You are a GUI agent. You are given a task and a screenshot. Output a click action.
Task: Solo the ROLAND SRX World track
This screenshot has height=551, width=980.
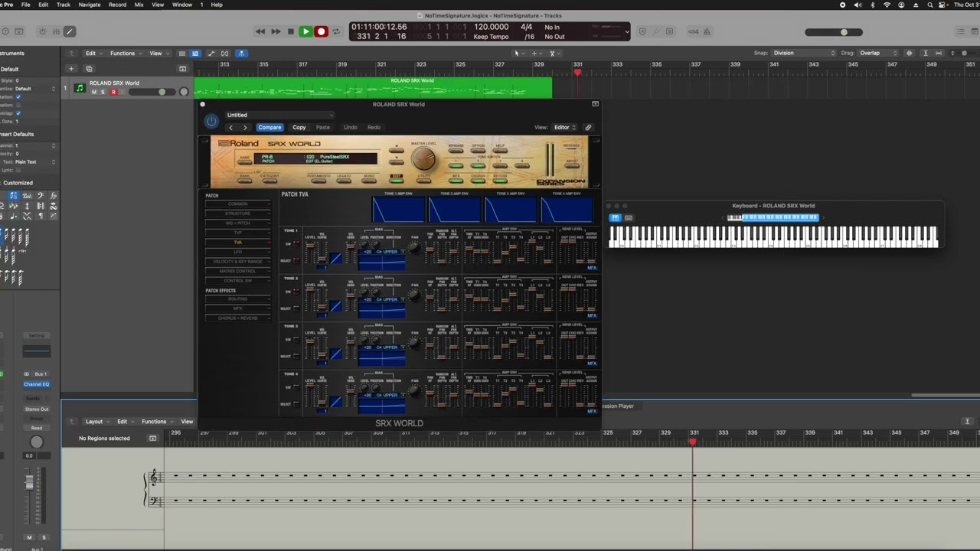[103, 92]
